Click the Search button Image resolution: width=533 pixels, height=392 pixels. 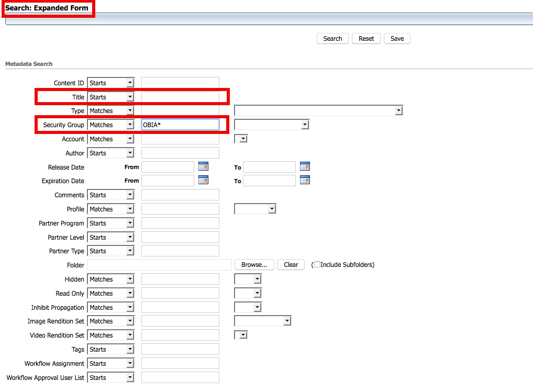click(x=332, y=39)
